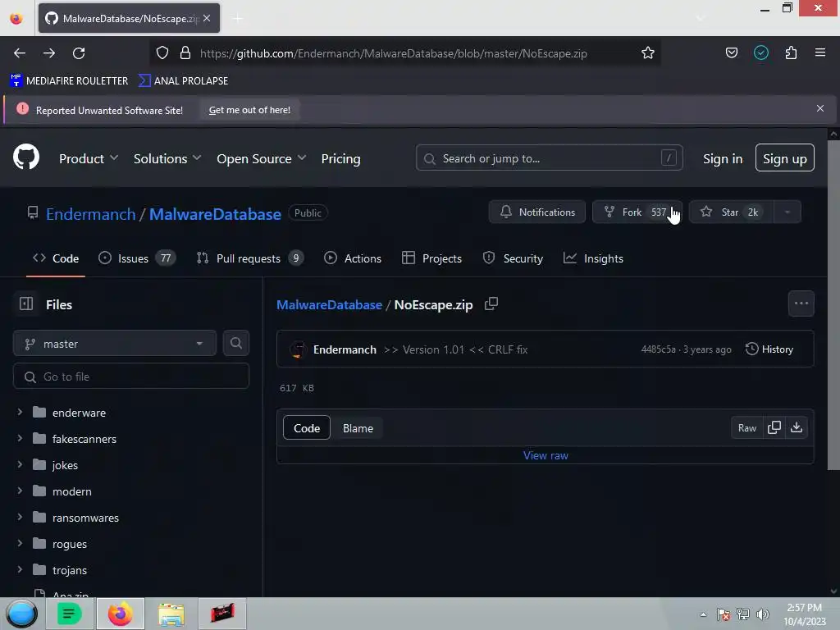
Task: Bookmark this page with the star icon
Action: tap(648, 53)
